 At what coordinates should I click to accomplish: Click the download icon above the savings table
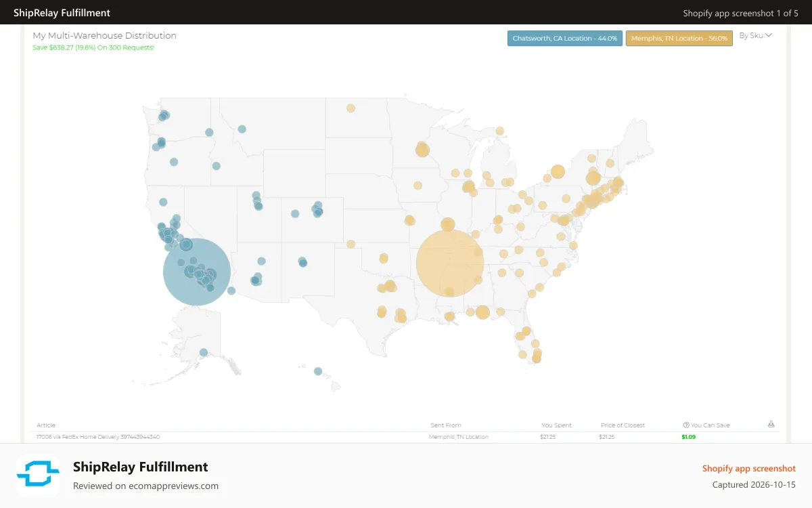pos(771,425)
